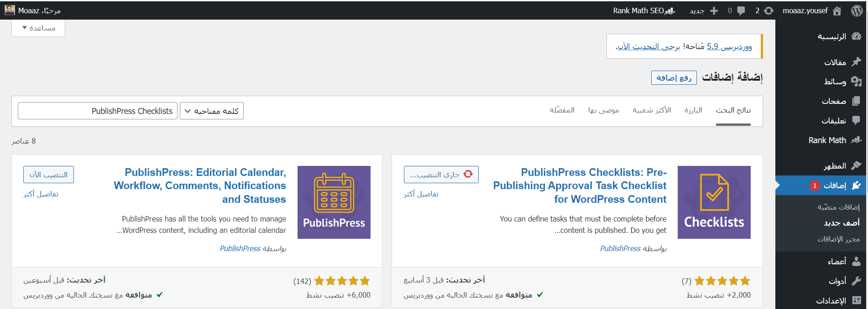Click the PublishPress Checklists plugin thumbnail
This screenshot has width=868, height=309.
pos(714,202)
